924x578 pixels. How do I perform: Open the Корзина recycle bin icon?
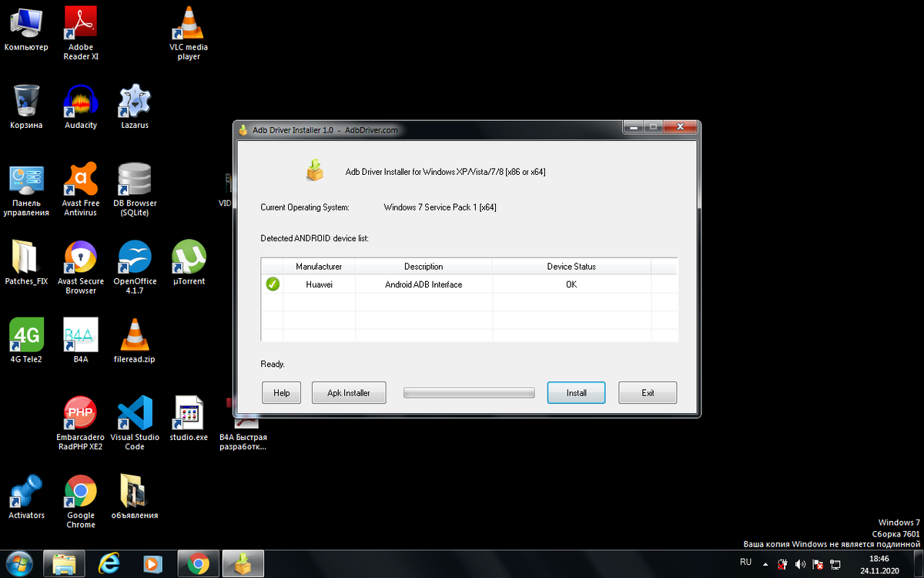pos(26,107)
